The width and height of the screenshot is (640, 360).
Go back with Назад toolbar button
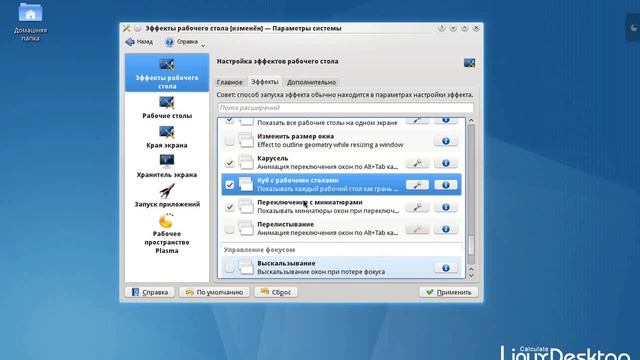pos(139,42)
